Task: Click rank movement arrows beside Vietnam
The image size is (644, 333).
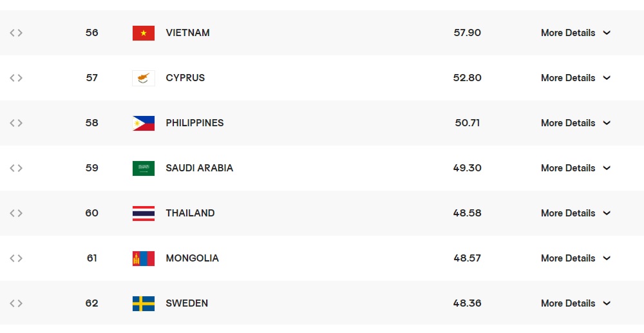Action: coord(16,33)
